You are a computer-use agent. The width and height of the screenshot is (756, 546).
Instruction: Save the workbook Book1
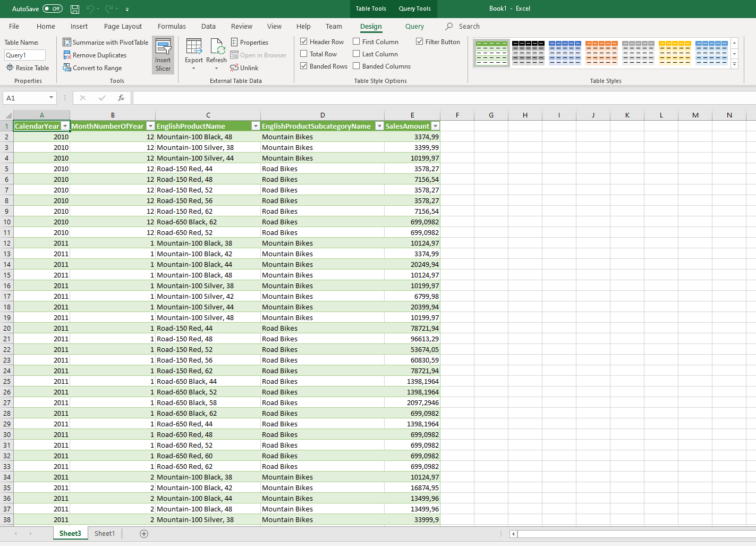pyautogui.click(x=74, y=9)
